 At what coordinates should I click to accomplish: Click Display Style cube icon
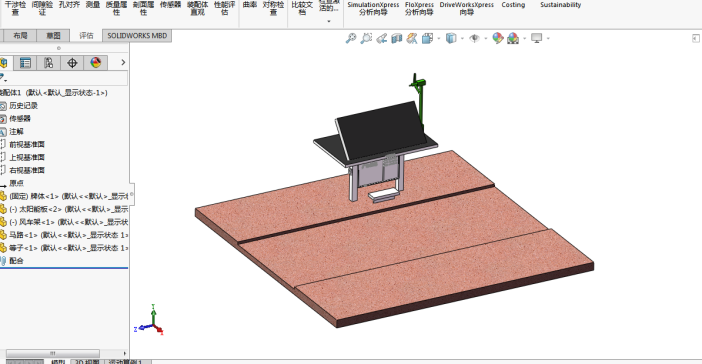(x=451, y=39)
